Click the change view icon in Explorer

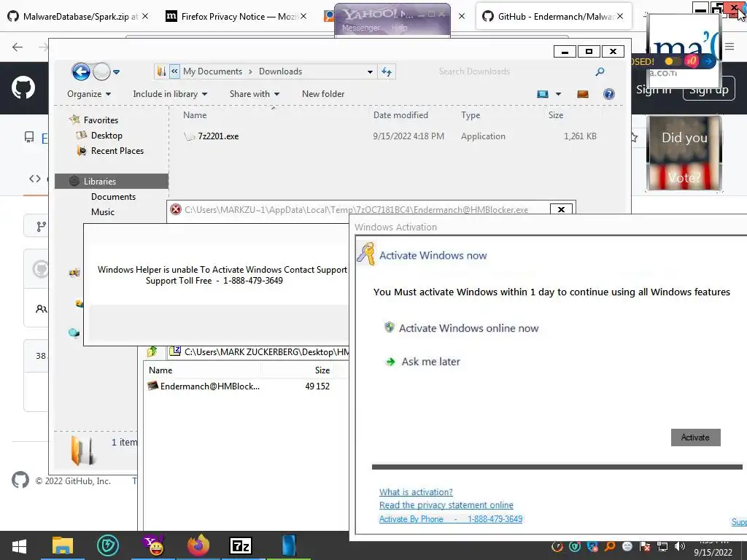[x=543, y=94]
